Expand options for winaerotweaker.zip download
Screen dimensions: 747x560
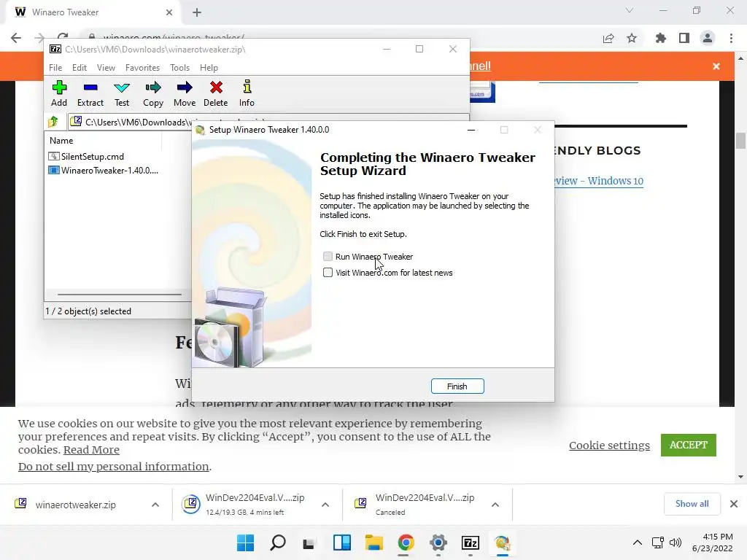click(x=155, y=505)
